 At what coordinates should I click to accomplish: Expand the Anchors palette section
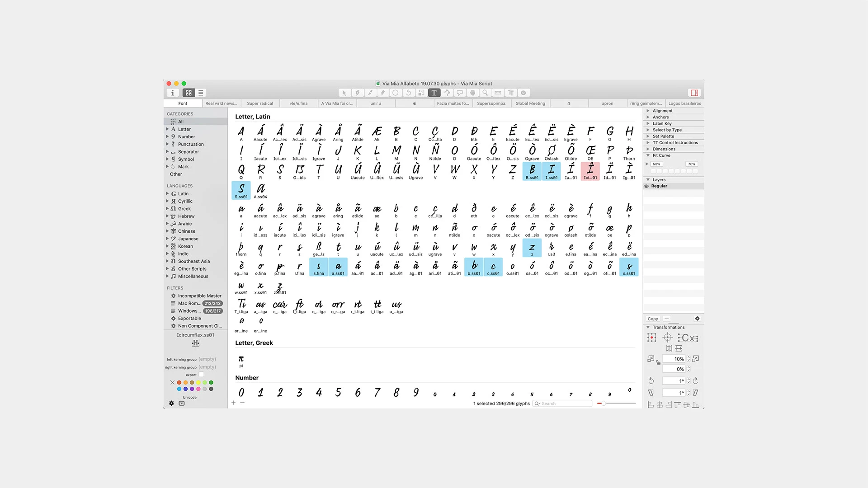[648, 117]
